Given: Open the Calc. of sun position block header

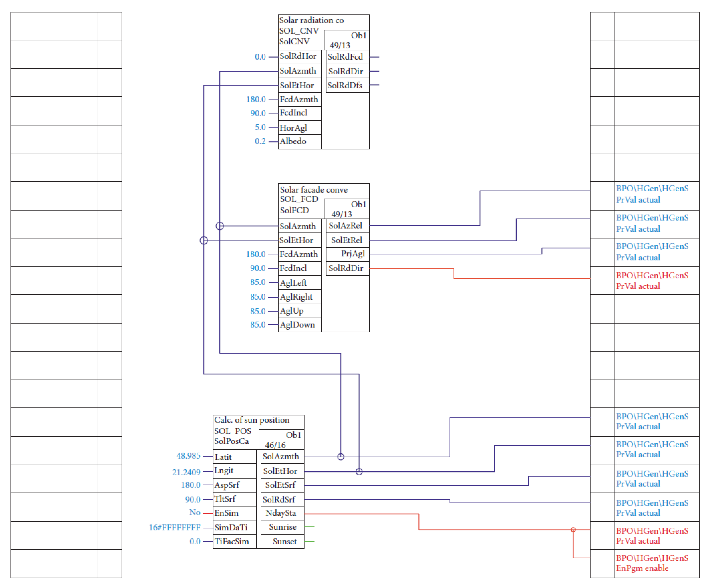Looking at the screenshot, I should coord(251,420).
